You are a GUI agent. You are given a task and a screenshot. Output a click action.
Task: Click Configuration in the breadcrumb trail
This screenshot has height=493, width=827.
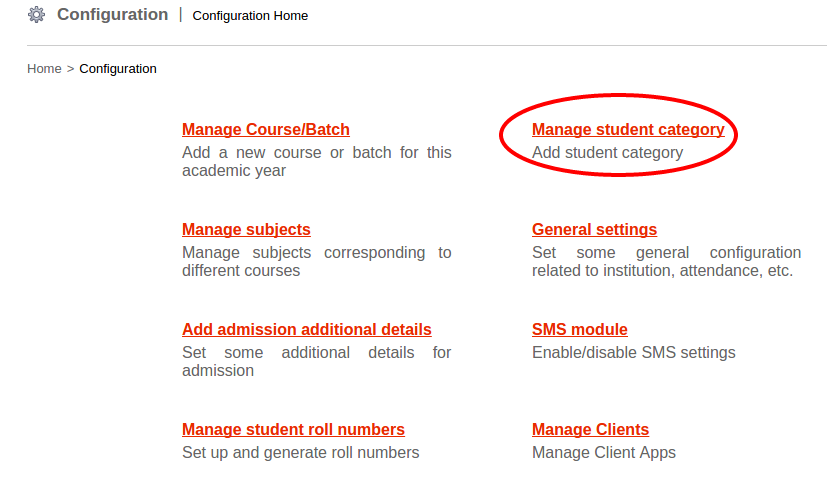[x=118, y=69]
